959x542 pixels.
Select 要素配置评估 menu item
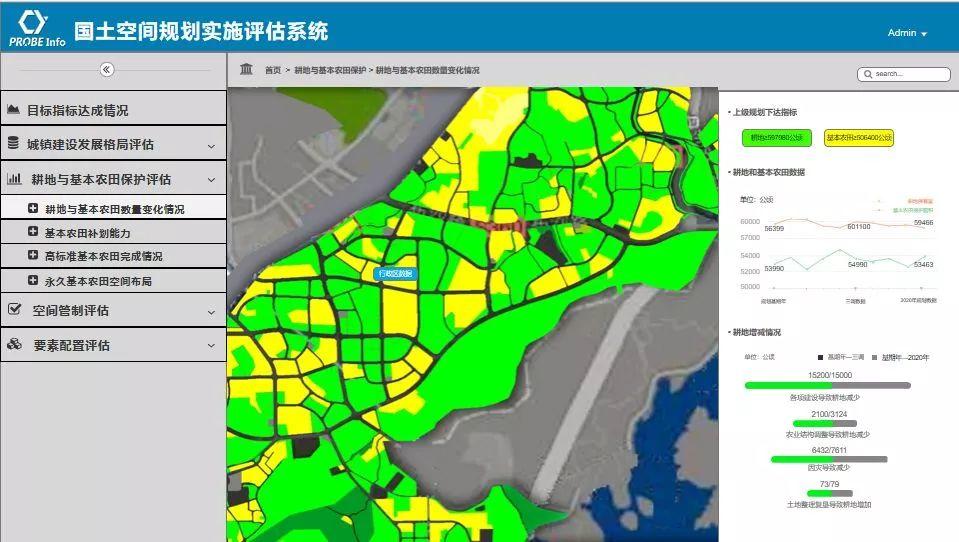114,345
